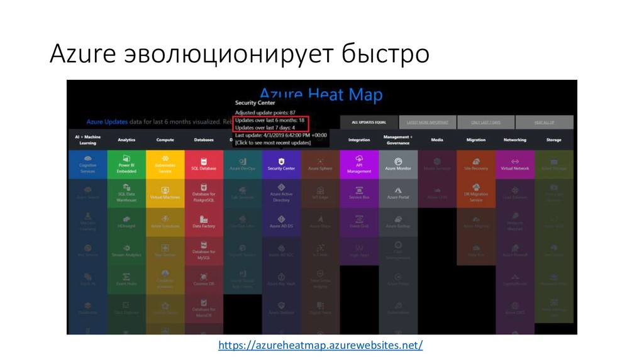Image resolution: width=644 pixels, height=362 pixels.
Task: Click the Migration column header
Action: pos(476,140)
